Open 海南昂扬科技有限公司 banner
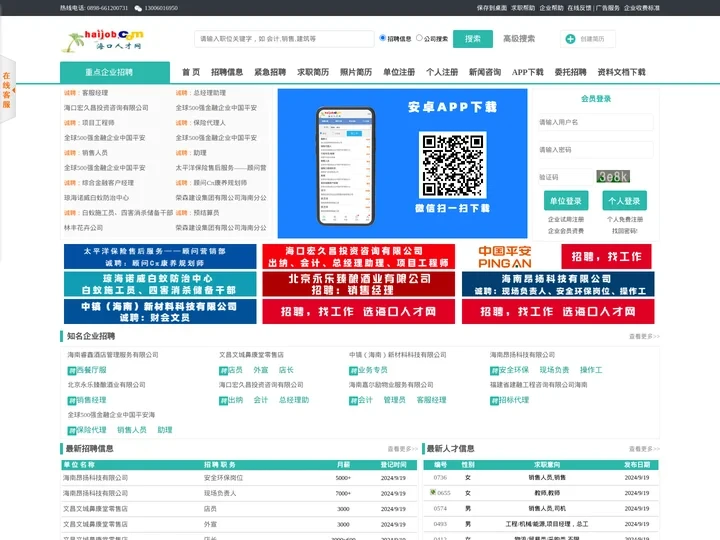720x540 pixels. click(558, 284)
